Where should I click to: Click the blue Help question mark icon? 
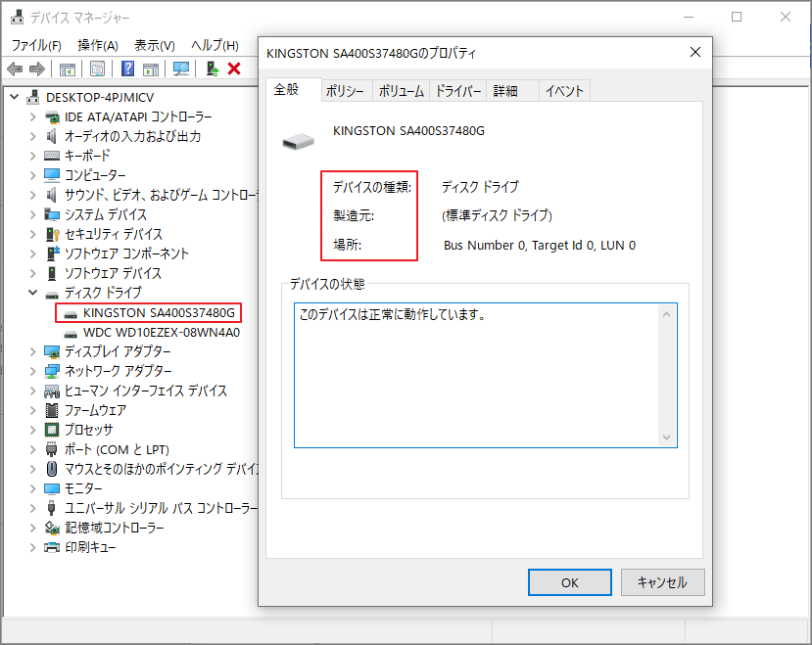click(x=127, y=69)
